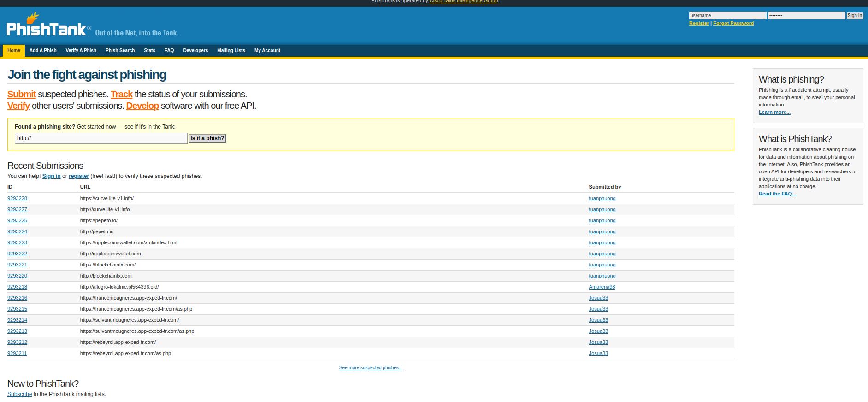Open submission ID 9293225
This screenshot has height=402, width=868.
(17, 220)
